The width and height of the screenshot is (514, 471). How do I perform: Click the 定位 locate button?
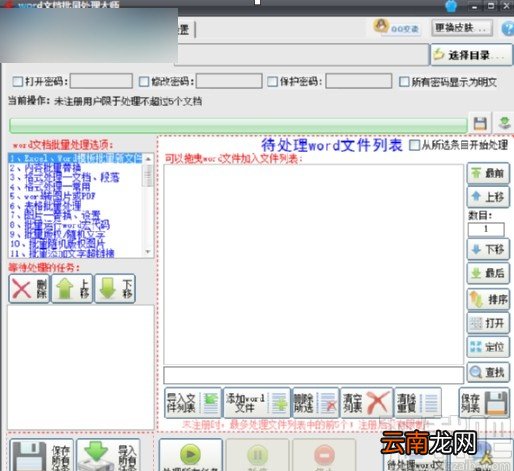(488, 347)
